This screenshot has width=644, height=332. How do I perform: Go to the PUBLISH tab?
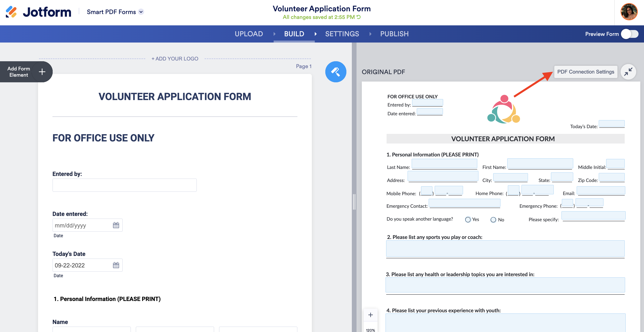[394, 34]
